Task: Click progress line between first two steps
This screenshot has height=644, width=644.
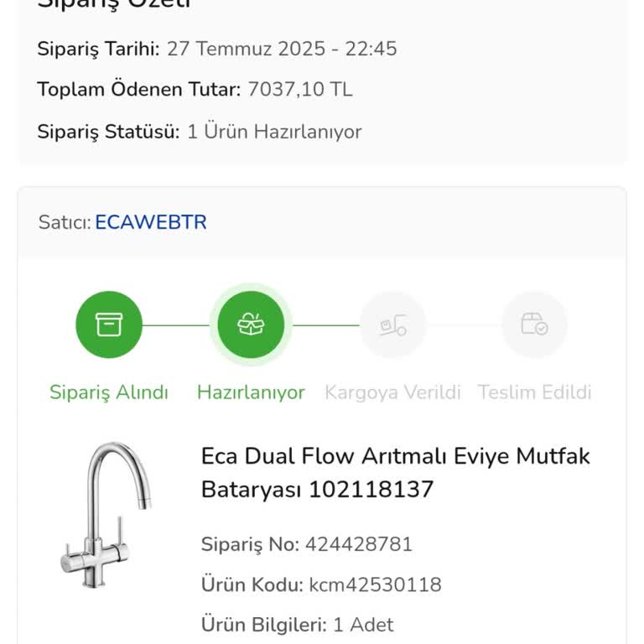Action: point(178,325)
